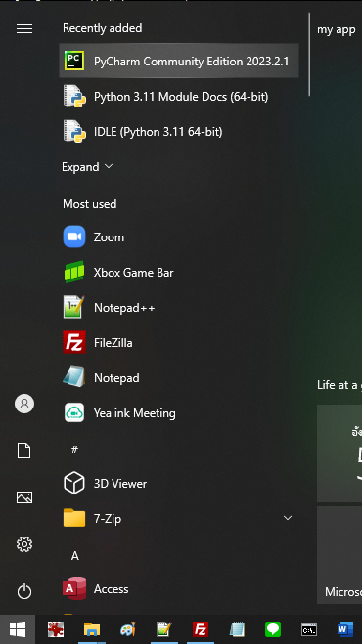
Task: Launch IDLE Python 3.11 icon
Action: [74, 131]
